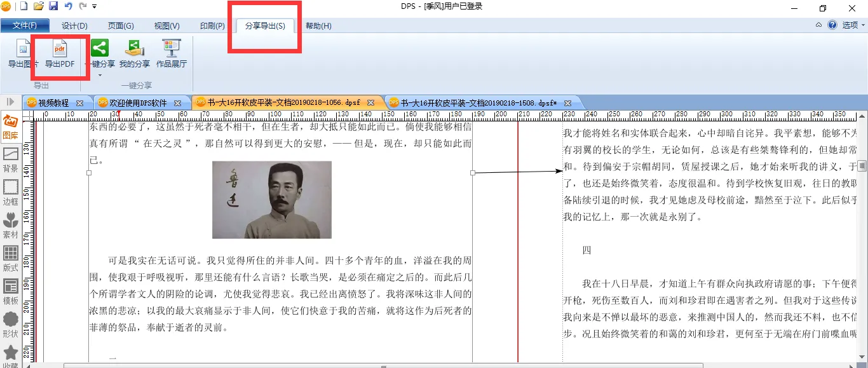Click the save icon in quick access toolbar
The image size is (868, 368).
click(x=53, y=6)
